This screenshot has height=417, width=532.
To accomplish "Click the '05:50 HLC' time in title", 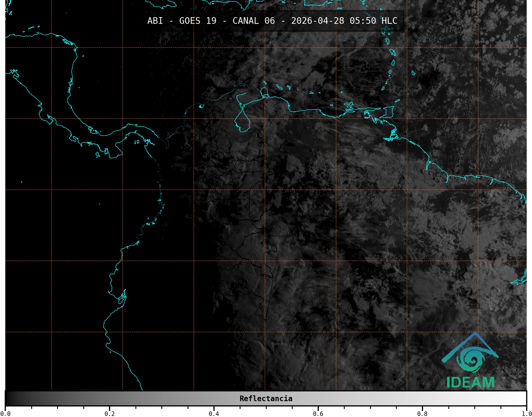I will pyautogui.click(x=373, y=21).
